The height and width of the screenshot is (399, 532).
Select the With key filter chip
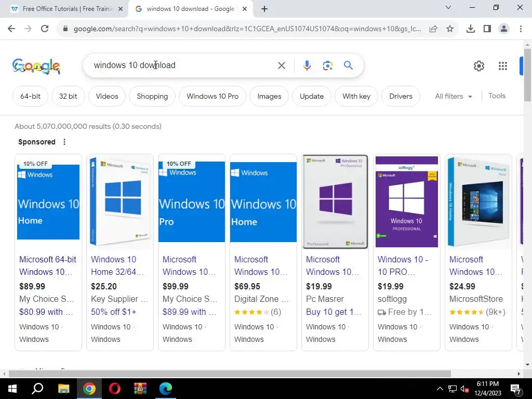pos(356,96)
